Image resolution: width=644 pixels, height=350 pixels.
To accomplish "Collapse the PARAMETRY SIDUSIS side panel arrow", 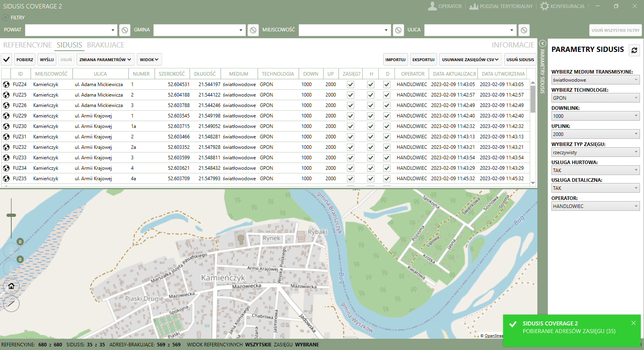I will [542, 43].
